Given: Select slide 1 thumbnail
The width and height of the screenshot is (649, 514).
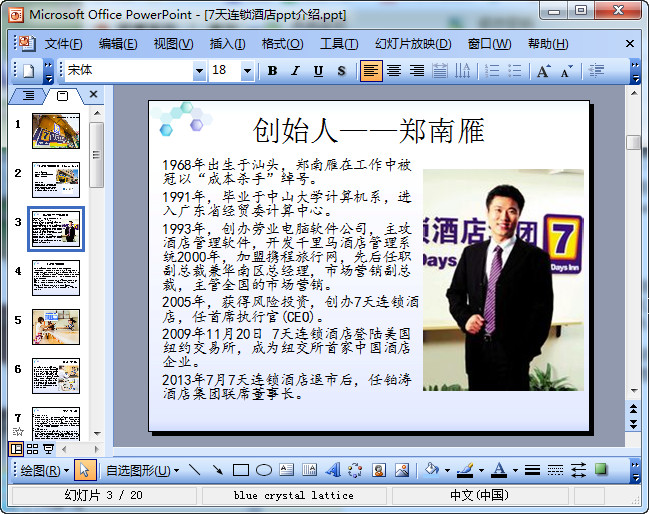Looking at the screenshot, I should [56, 131].
